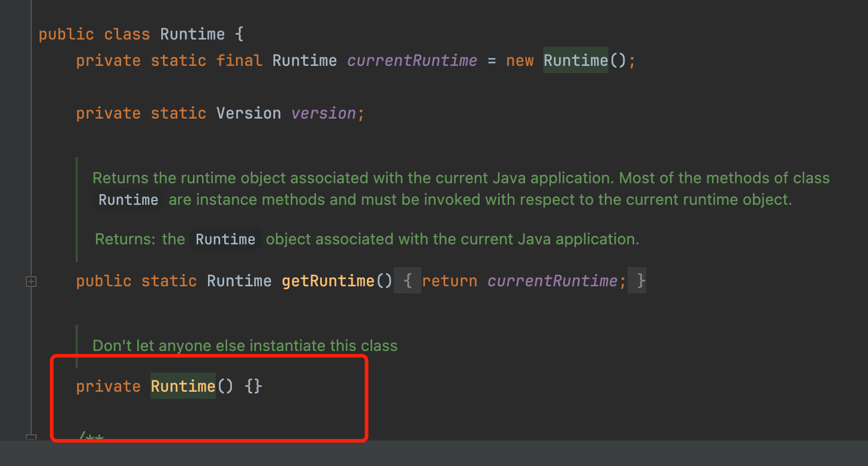The height and width of the screenshot is (466, 868).
Task: Click the folded closing brace after currentRuntime;
Action: point(641,281)
